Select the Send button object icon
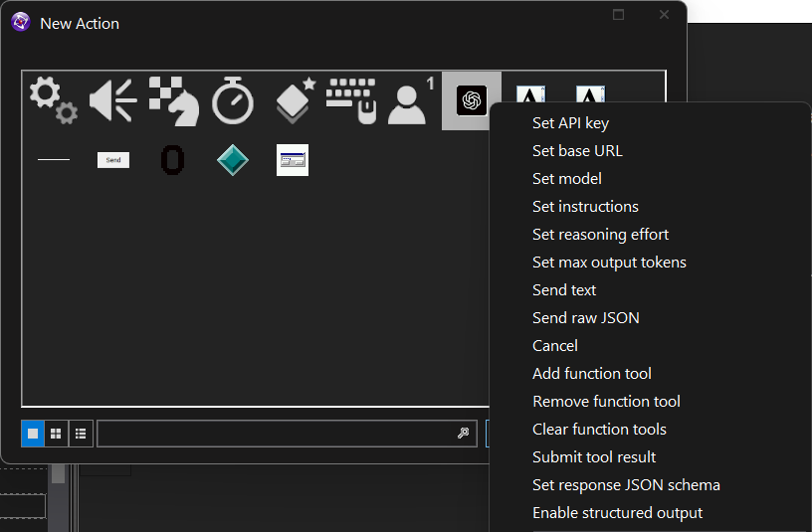Viewport: 812px width, 532px height. 113,160
